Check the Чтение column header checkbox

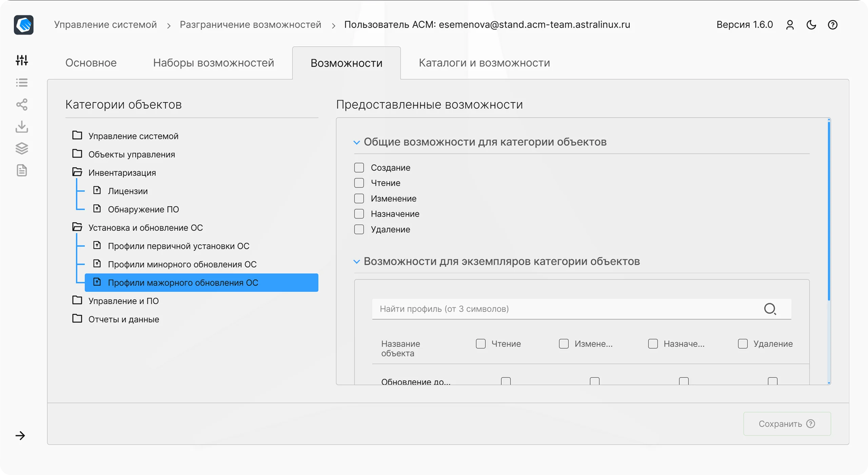[481, 344]
